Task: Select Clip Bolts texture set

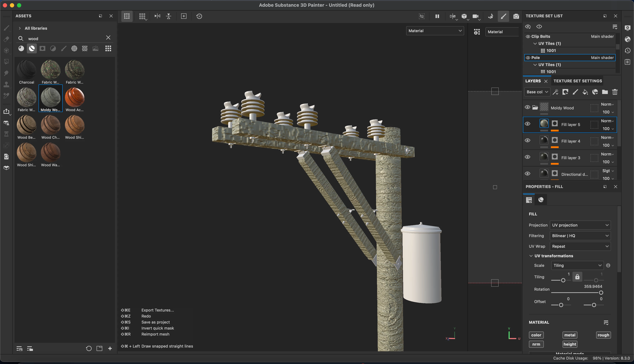Action: click(x=540, y=37)
